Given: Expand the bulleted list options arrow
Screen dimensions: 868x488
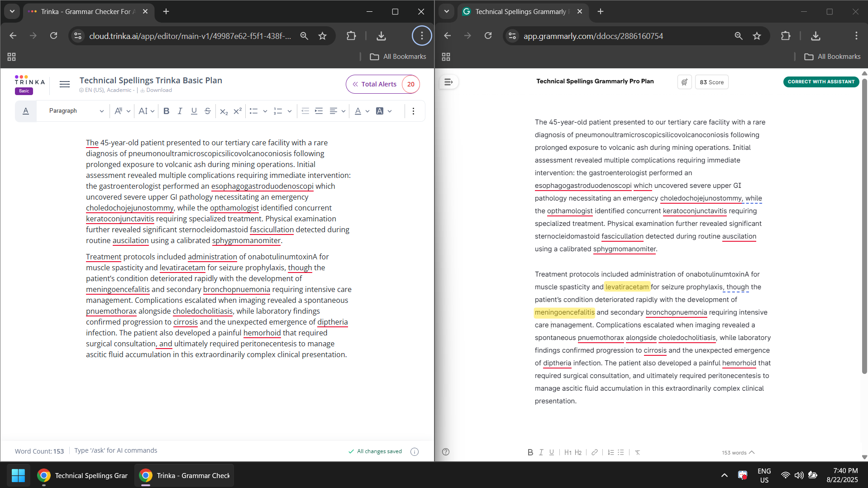Looking at the screenshot, I should click(265, 111).
